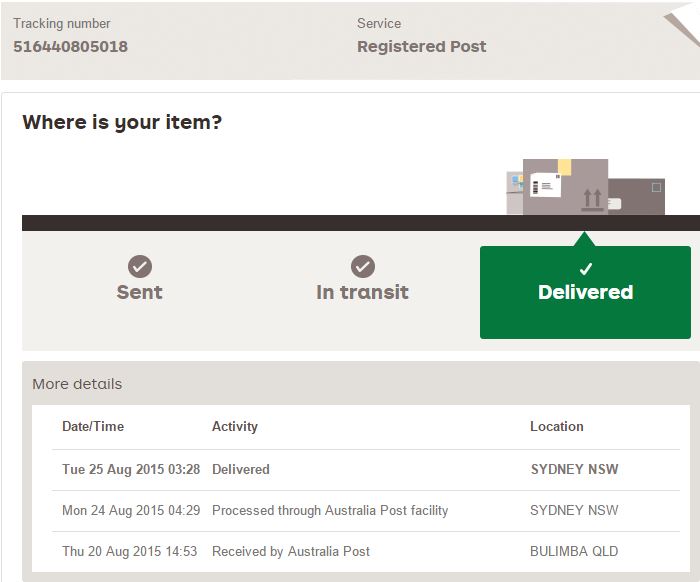Click the Delivered checkmark icon
This screenshot has width=700, height=582.
coord(586,269)
